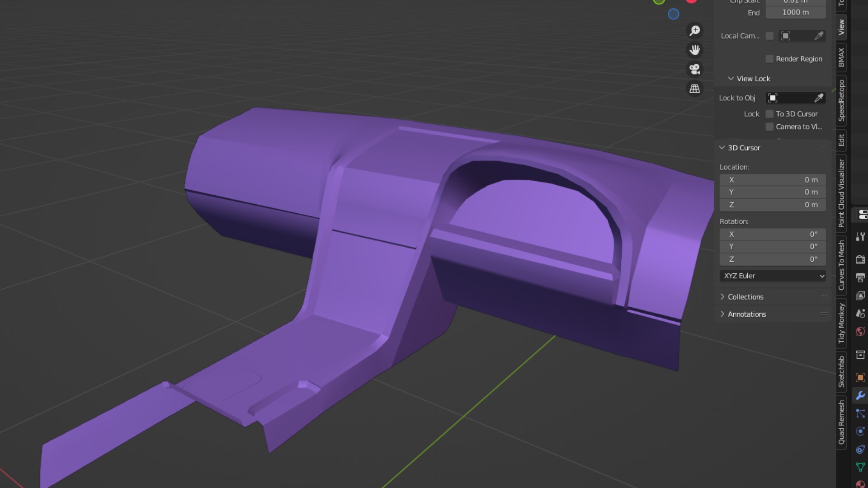Screen dimensions: 868x488
Task: Open the Modifiers wrench properties tab
Action: click(860, 395)
